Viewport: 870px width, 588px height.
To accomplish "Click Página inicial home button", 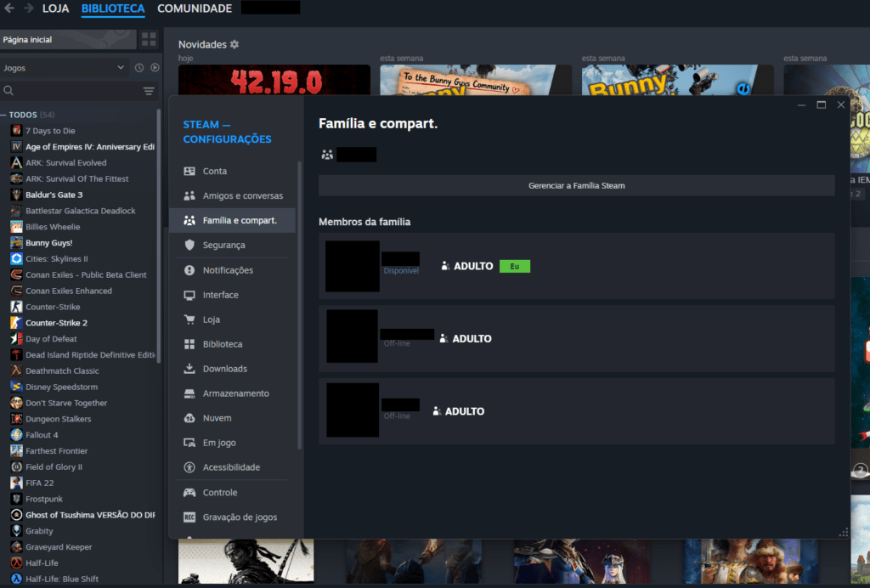I will [x=68, y=39].
